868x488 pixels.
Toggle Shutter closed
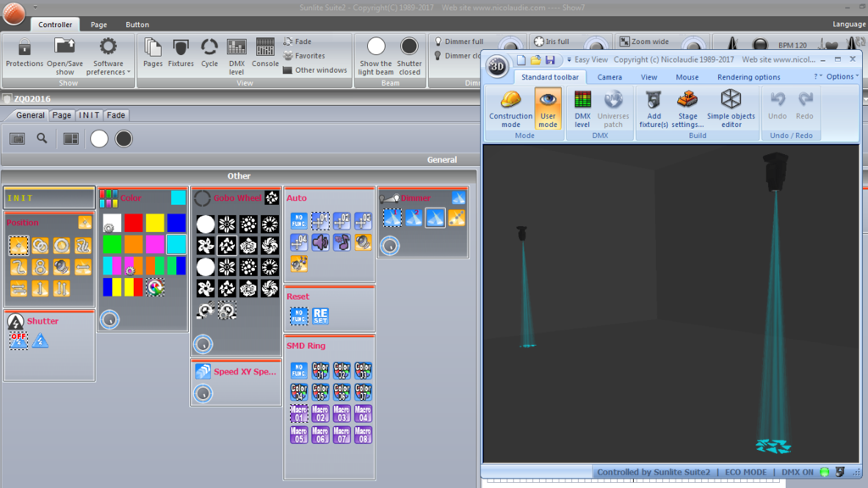pyautogui.click(x=409, y=56)
